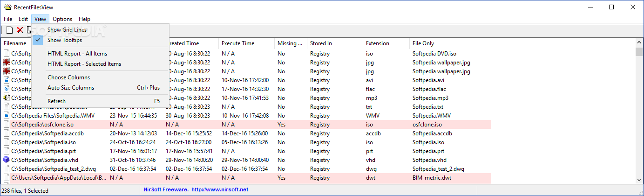Sort by Stored In column header
The width and height of the screenshot is (644, 196).
[x=335, y=43]
